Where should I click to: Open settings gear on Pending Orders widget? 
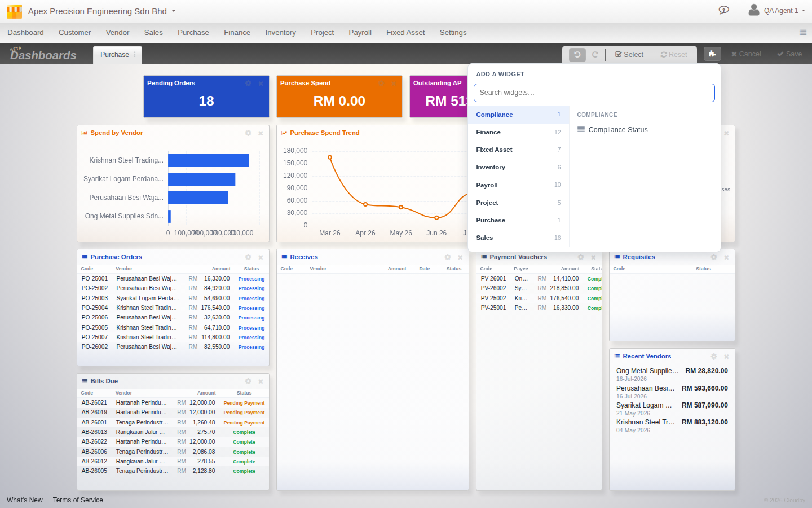click(x=248, y=84)
